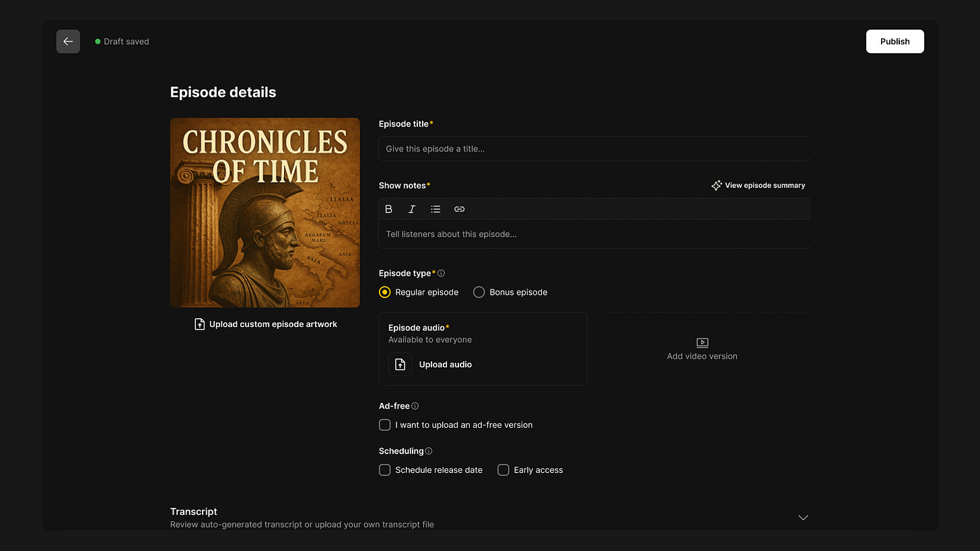Click the Episode type info icon
This screenshot has height=551, width=980.
point(442,274)
